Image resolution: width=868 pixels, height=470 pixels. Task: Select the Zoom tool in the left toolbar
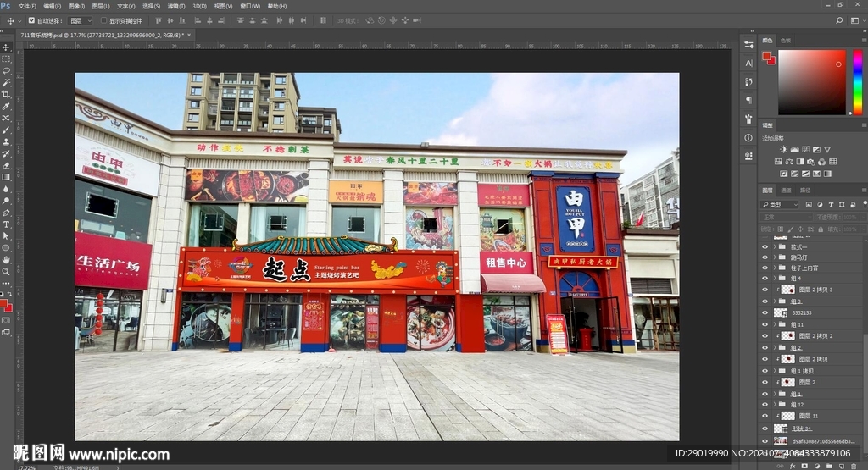click(x=6, y=271)
